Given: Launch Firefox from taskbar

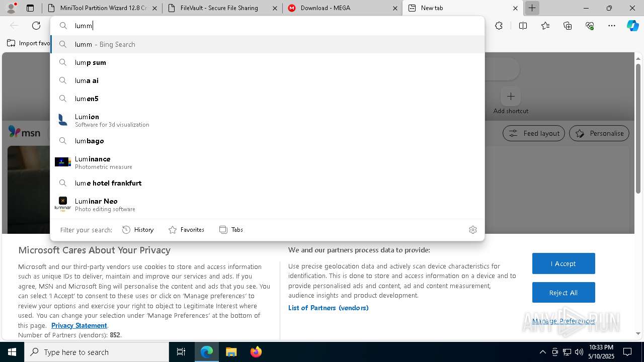Looking at the screenshot, I should click(256, 352).
